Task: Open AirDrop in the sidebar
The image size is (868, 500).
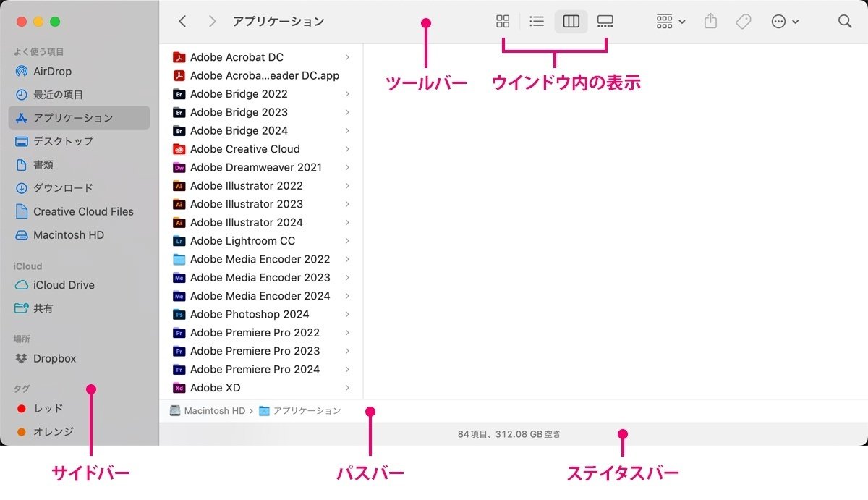Action: (79, 72)
